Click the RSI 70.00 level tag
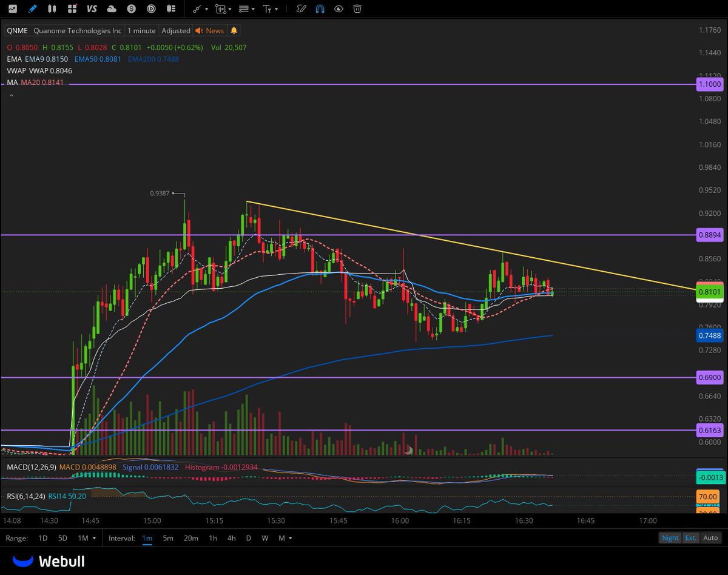 pos(709,497)
